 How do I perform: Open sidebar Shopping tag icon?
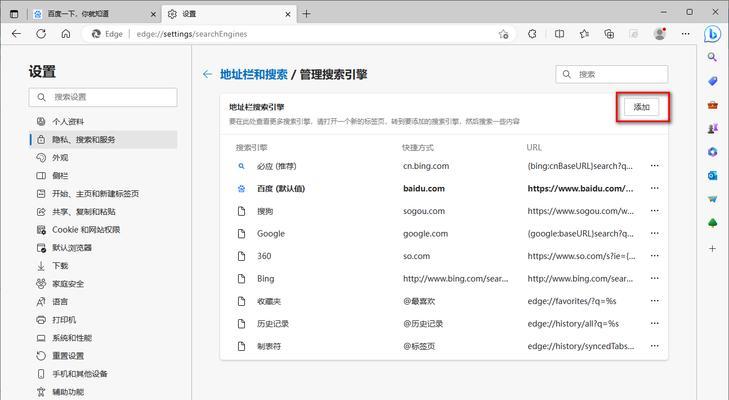tap(712, 81)
